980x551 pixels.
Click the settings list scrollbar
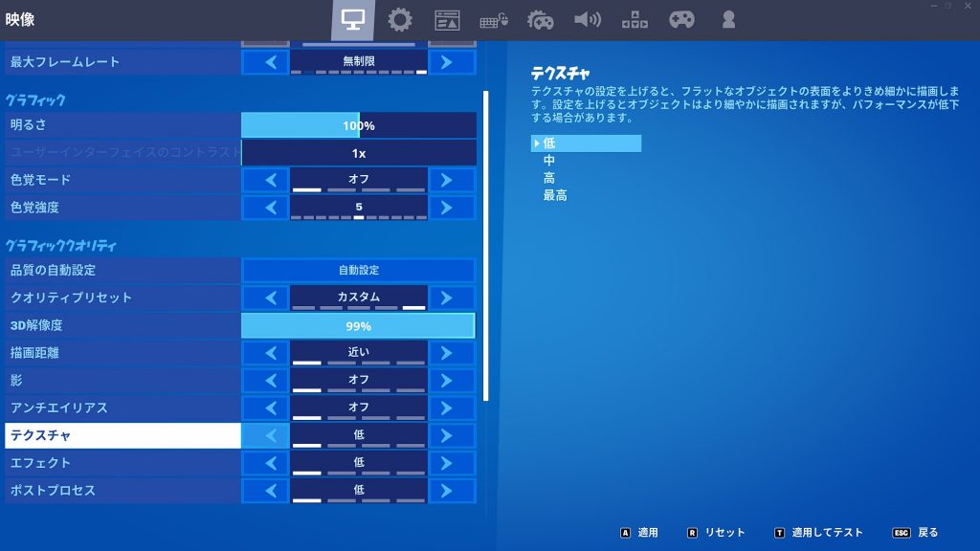pos(485,246)
